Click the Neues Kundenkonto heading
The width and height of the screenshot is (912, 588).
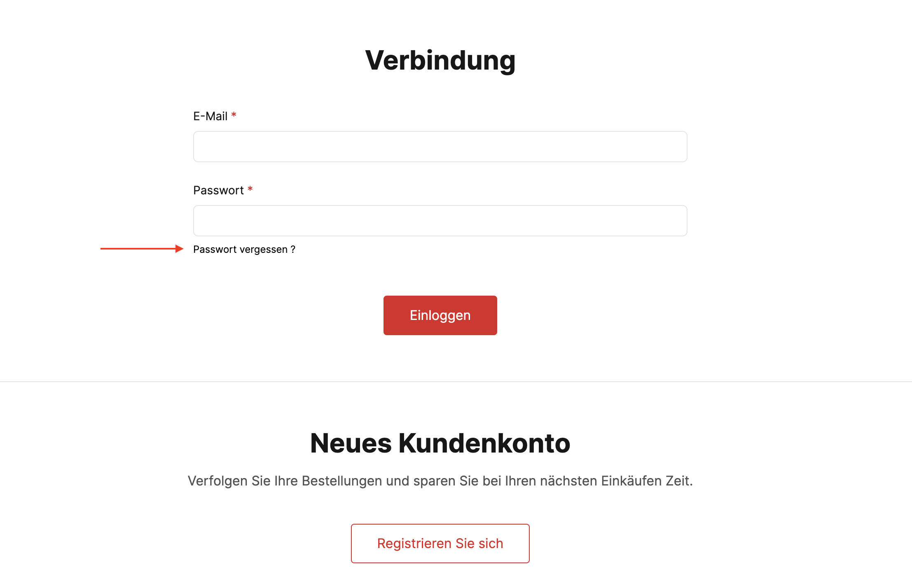tap(440, 443)
